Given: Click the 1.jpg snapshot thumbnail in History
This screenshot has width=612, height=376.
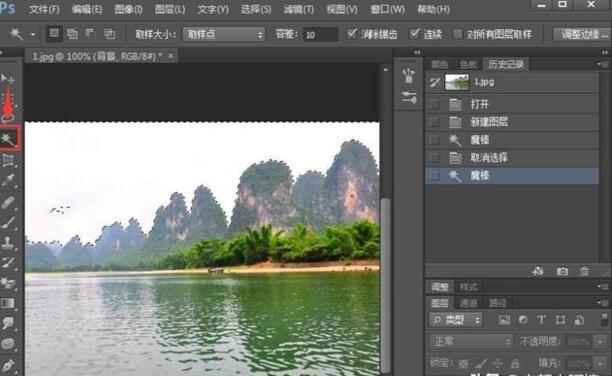Looking at the screenshot, I should point(457,82).
